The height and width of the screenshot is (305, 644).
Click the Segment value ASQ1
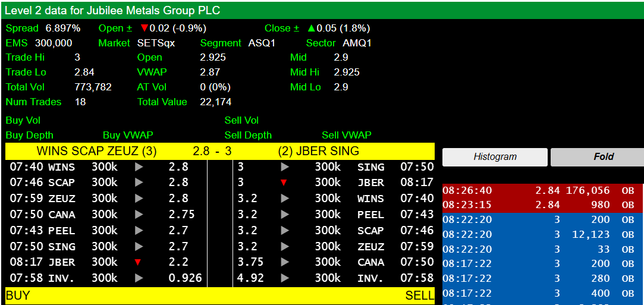click(x=262, y=43)
